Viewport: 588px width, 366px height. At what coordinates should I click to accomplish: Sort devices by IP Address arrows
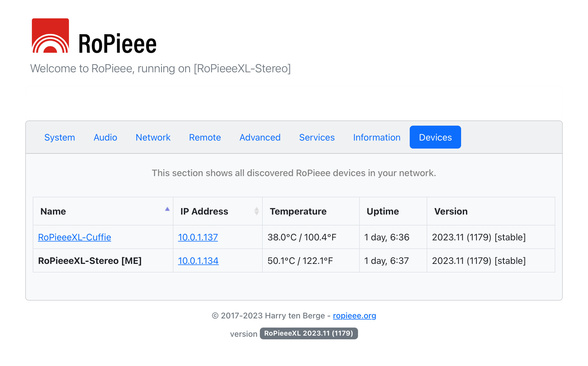coord(256,211)
